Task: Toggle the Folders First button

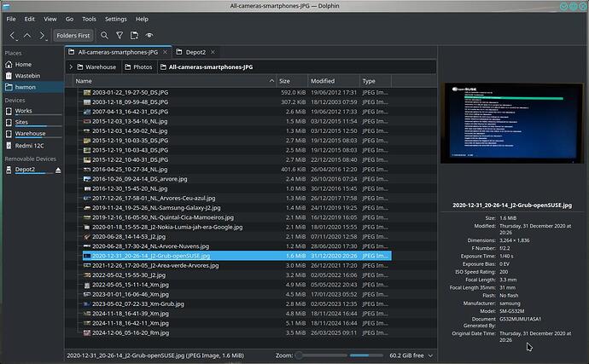Action: (x=73, y=36)
